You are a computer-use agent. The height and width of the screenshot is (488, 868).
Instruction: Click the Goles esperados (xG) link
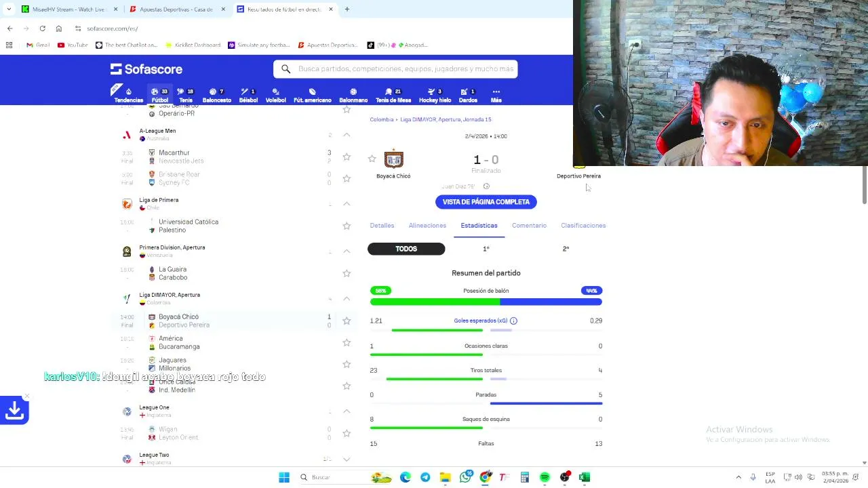pos(481,321)
